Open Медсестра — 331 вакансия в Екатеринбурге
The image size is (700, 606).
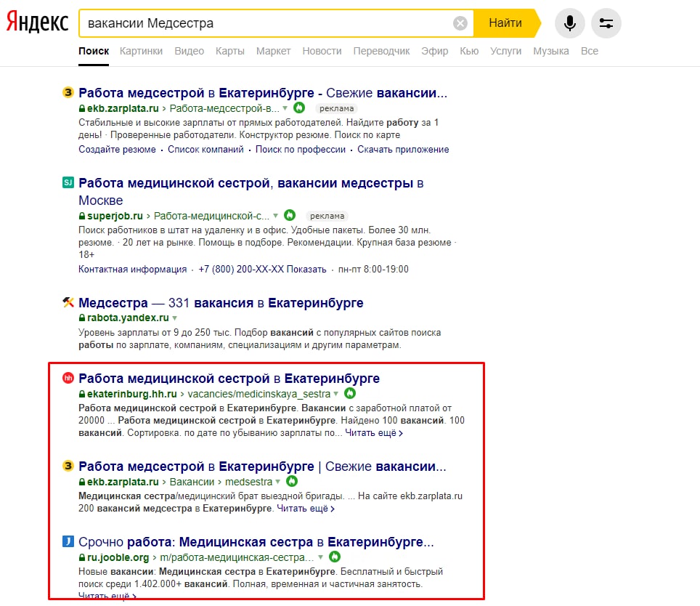click(x=221, y=303)
